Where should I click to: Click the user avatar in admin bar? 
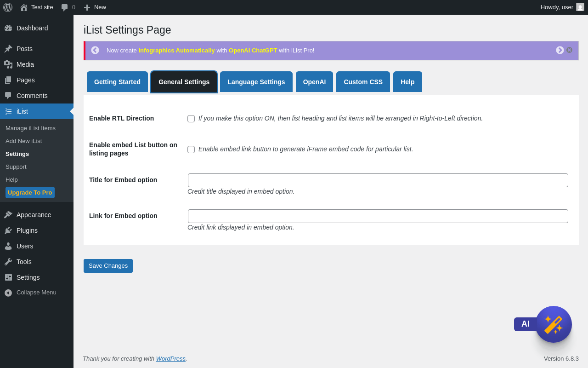(x=580, y=7)
